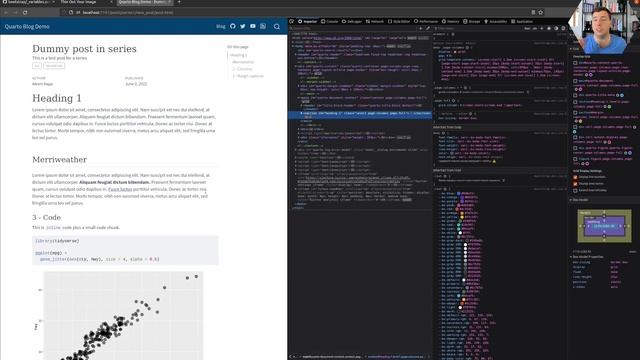The height and width of the screenshot is (360, 640).
Task: Open the Quarto Blog Demo home link
Action: tap(27, 27)
